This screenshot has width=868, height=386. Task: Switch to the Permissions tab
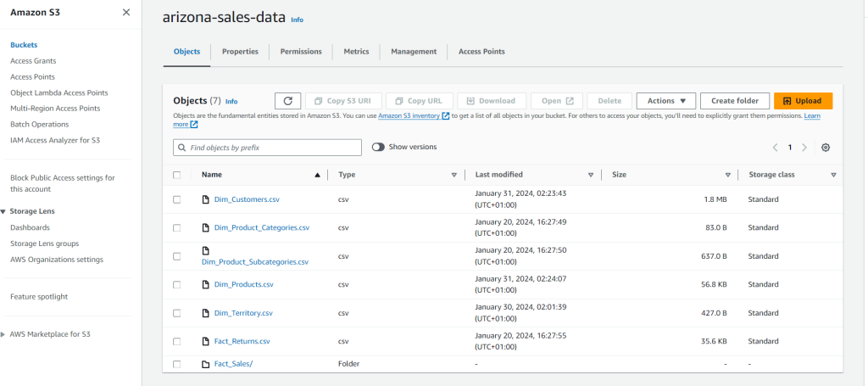[301, 52]
